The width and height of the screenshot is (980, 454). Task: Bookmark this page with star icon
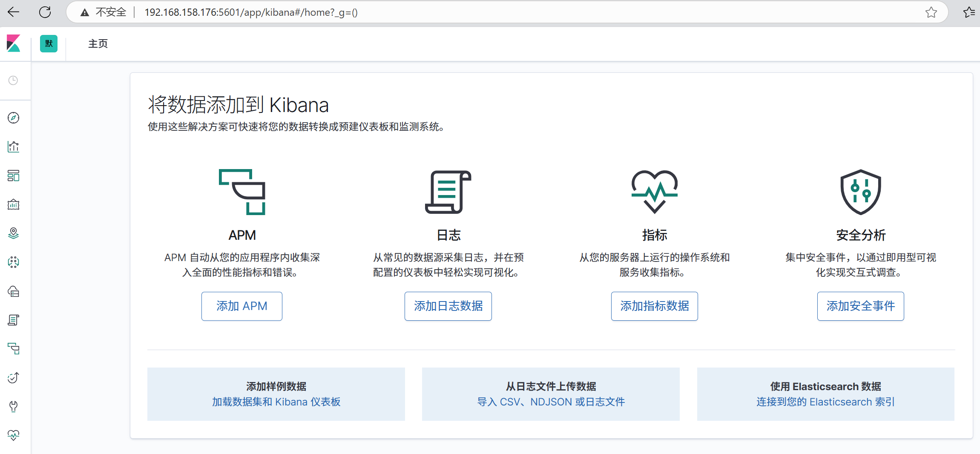pyautogui.click(x=931, y=12)
